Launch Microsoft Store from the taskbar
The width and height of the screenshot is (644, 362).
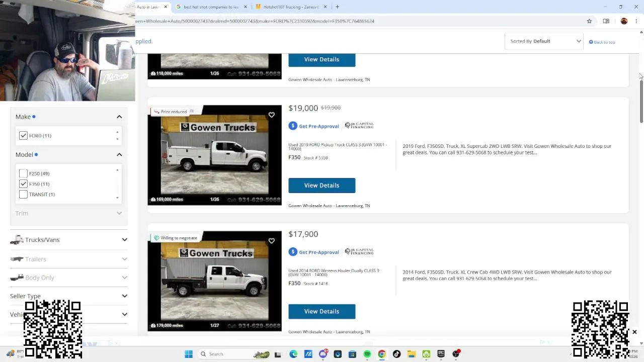click(352, 354)
